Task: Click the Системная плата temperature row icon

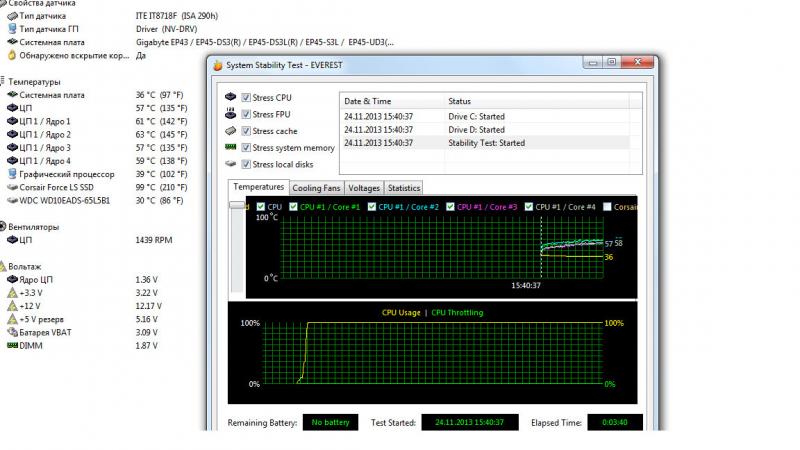Action: pyautogui.click(x=12, y=95)
